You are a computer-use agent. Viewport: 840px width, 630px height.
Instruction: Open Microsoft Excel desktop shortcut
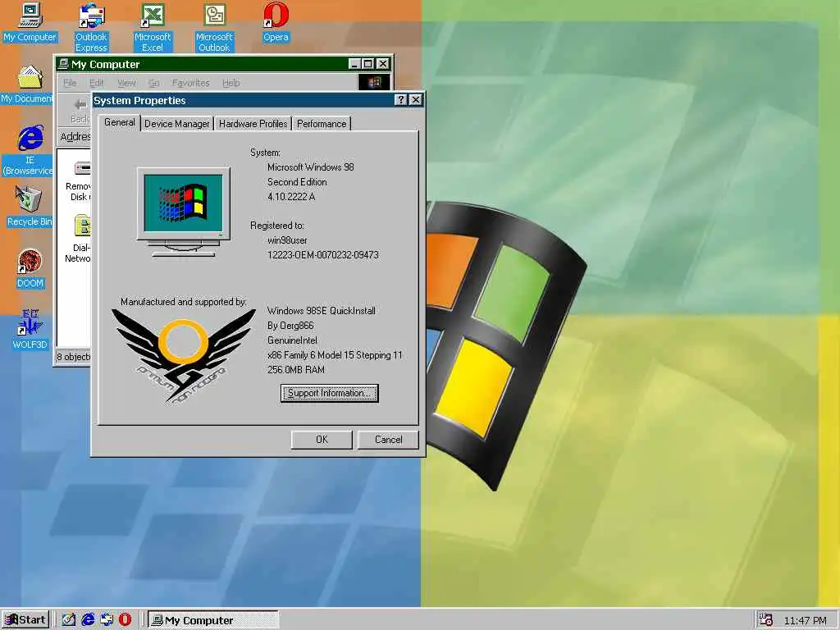(153, 27)
